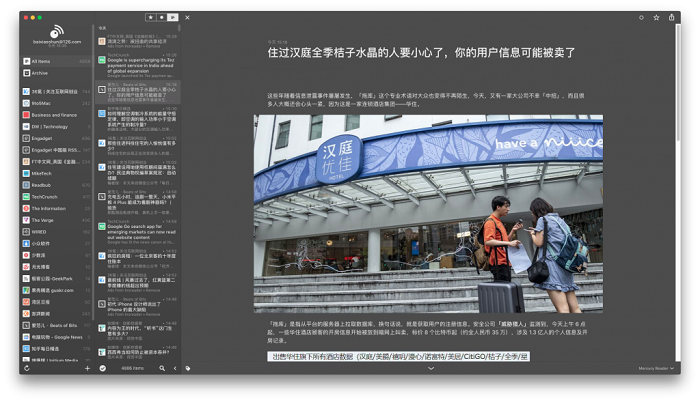Open the Mercury Reader dropdown
The image size is (700, 402).
click(656, 368)
